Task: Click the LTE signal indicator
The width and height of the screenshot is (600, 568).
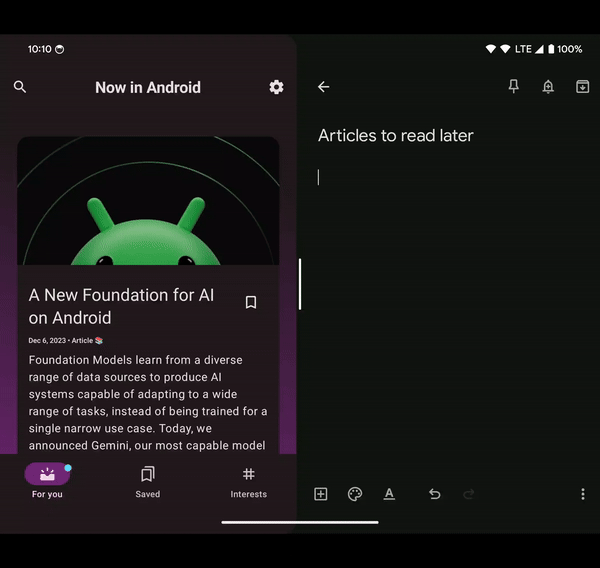Action: (529, 49)
